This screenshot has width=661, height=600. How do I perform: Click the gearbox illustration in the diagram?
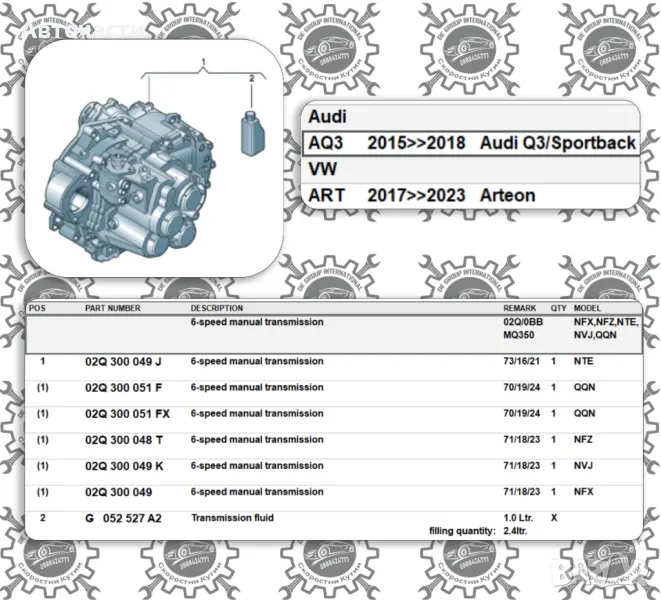130,180
